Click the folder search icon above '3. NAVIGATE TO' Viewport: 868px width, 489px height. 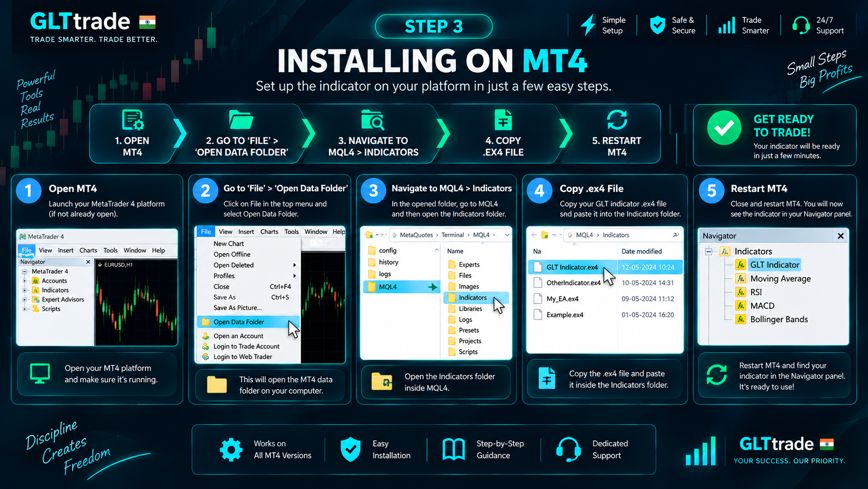[x=373, y=120]
